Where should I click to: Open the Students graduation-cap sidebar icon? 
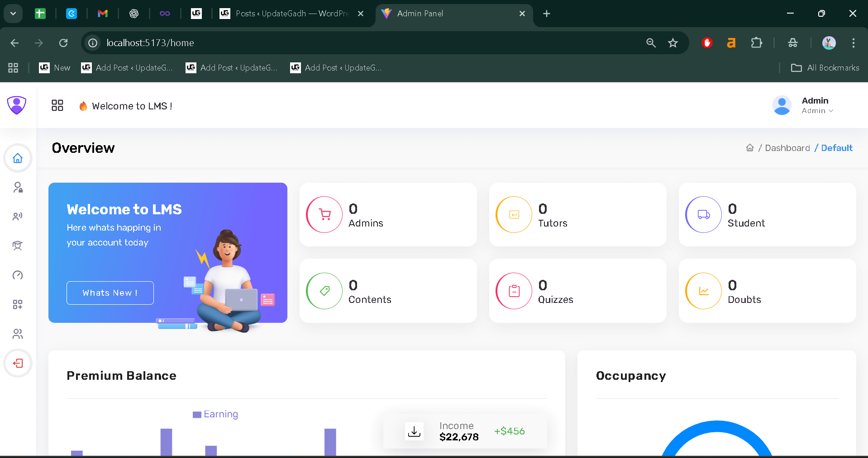click(18, 246)
